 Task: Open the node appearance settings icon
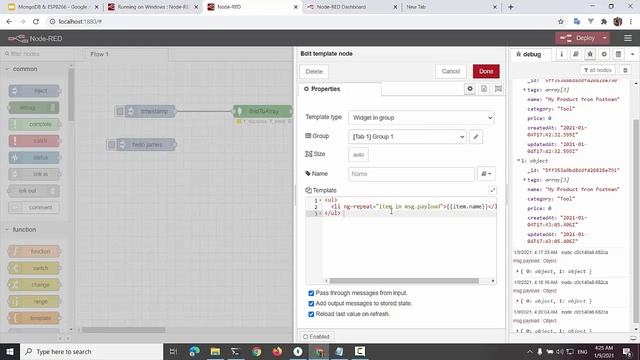pyautogui.click(x=498, y=89)
